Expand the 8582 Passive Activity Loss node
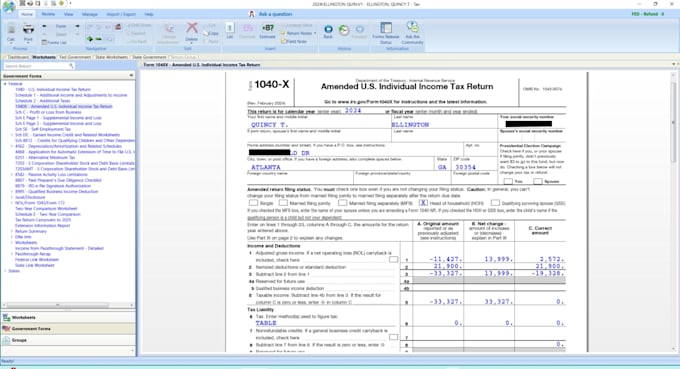 pyautogui.click(x=12, y=174)
